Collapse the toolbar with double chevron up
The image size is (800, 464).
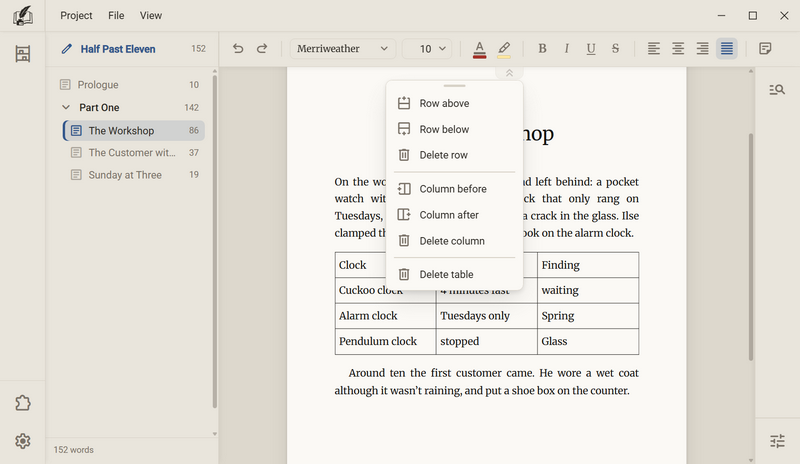[509, 73]
